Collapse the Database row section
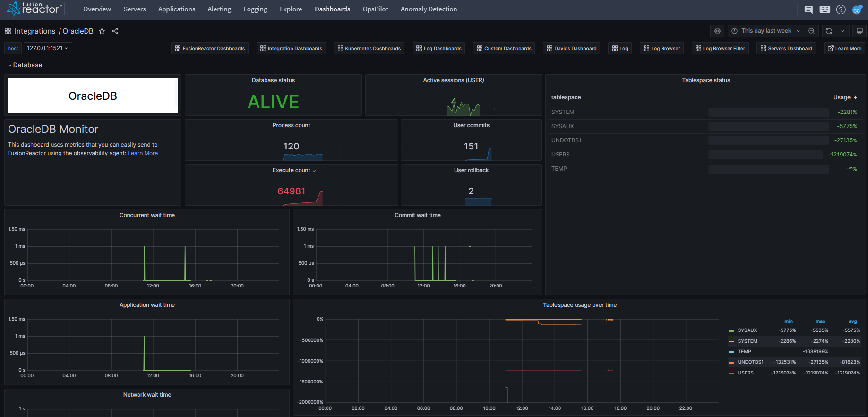The height and width of the screenshot is (417, 868). coord(25,65)
